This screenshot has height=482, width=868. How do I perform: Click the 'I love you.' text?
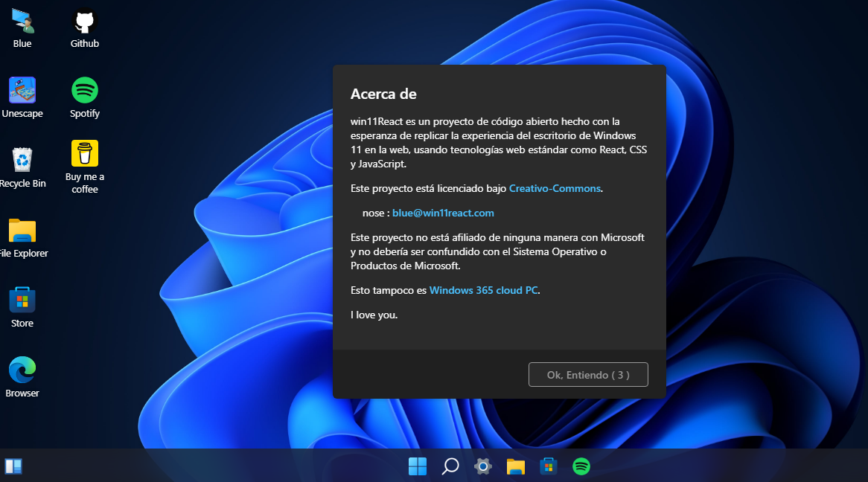[374, 315]
